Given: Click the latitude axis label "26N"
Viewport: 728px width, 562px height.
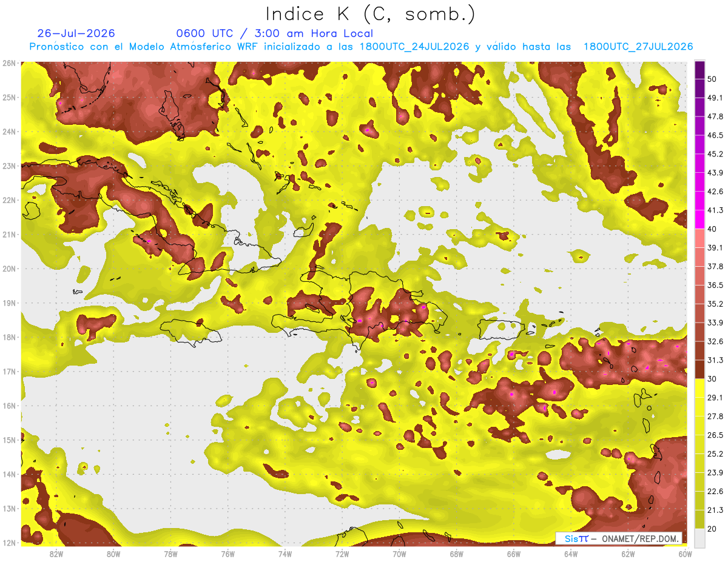Looking at the screenshot, I should [9, 63].
